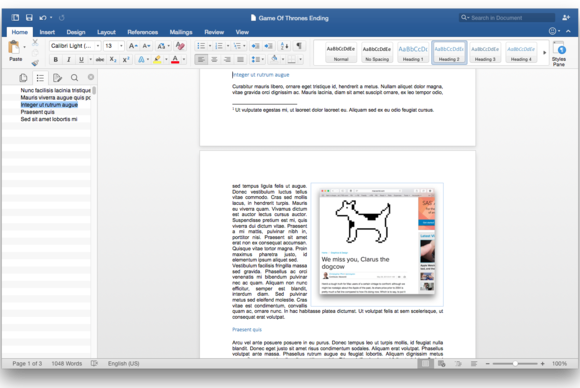Switch to the Review tab
This screenshot has height=388, width=580.
[214, 32]
